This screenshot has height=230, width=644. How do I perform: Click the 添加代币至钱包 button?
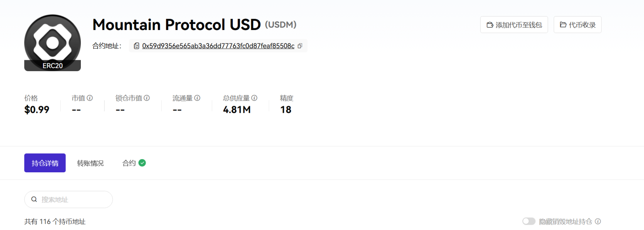[514, 25]
